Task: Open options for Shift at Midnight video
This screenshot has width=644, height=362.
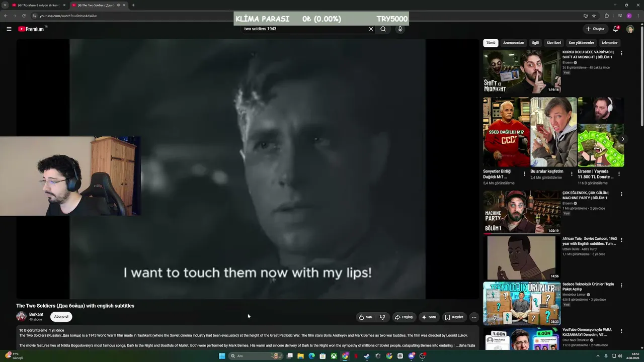Action: coord(621,53)
